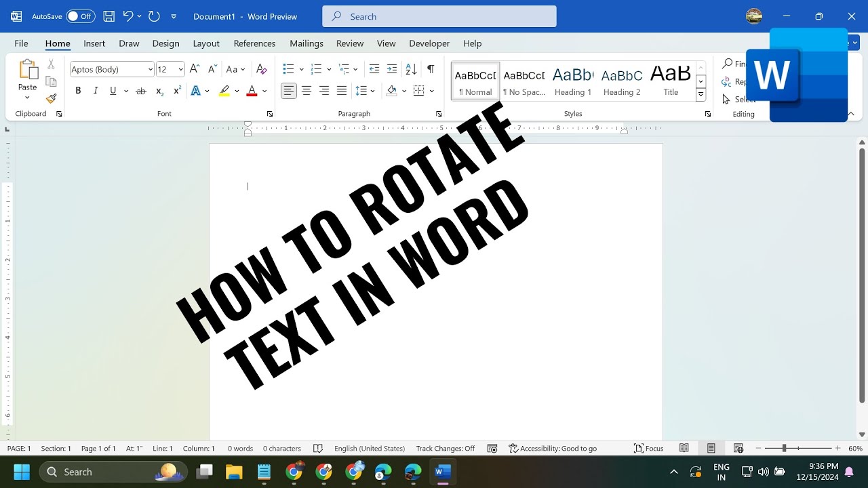
Task: Apply subscript formatting
Action: pyautogui.click(x=159, y=91)
